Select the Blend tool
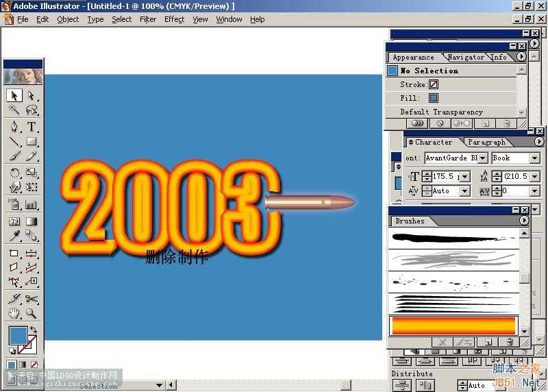Screen dimensions: 548x392 32,236
